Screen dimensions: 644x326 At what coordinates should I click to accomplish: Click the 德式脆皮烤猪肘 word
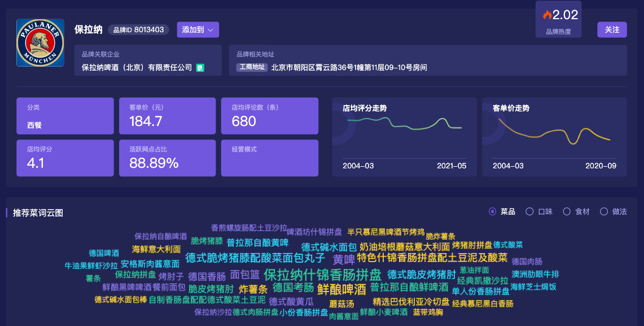point(422,274)
